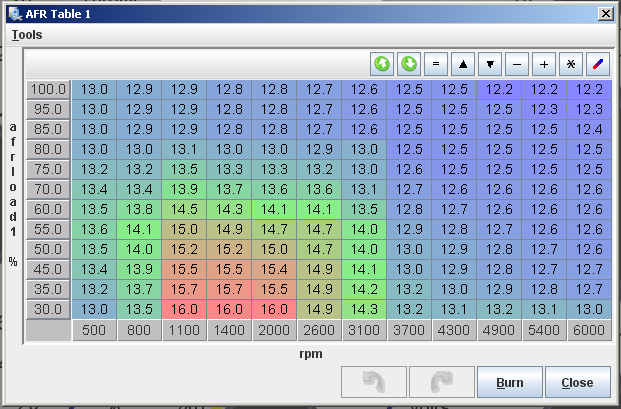621x409 pixels.
Task: Select the cell at 2000 rpm, 45.0 load
Action: pos(274,269)
